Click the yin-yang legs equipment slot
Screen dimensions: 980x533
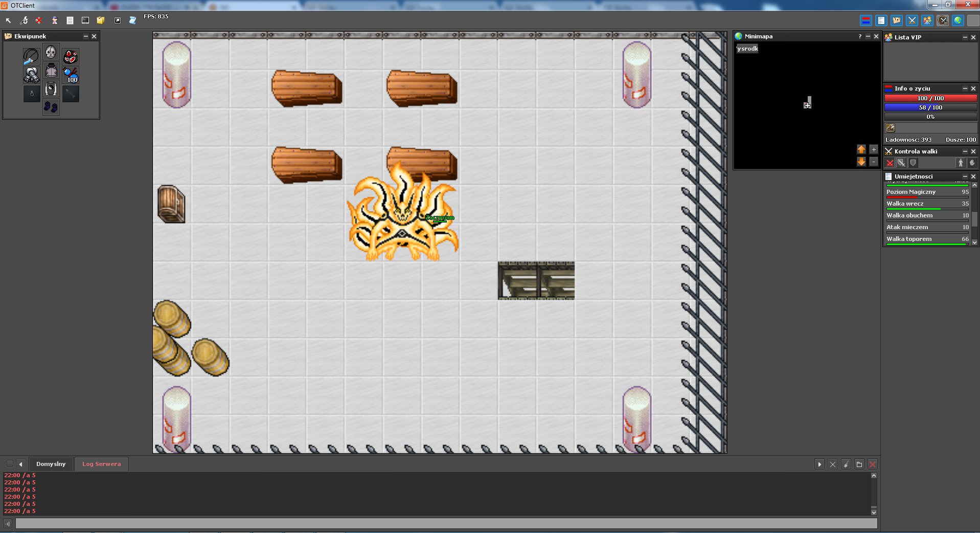51,89
